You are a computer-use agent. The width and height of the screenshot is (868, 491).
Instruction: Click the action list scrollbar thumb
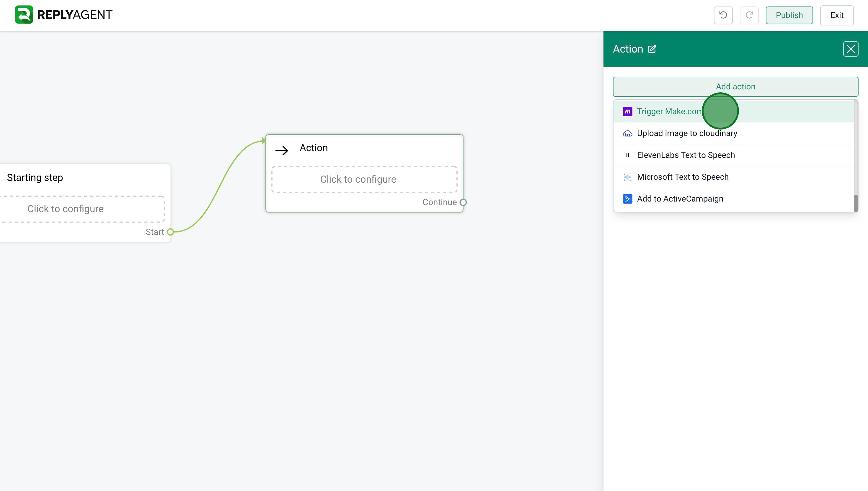[x=856, y=203]
